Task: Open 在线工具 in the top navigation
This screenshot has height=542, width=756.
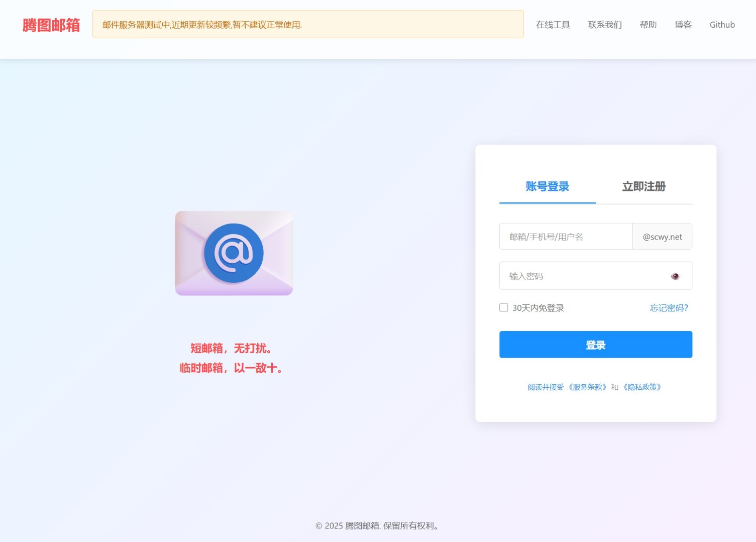Action: [553, 25]
